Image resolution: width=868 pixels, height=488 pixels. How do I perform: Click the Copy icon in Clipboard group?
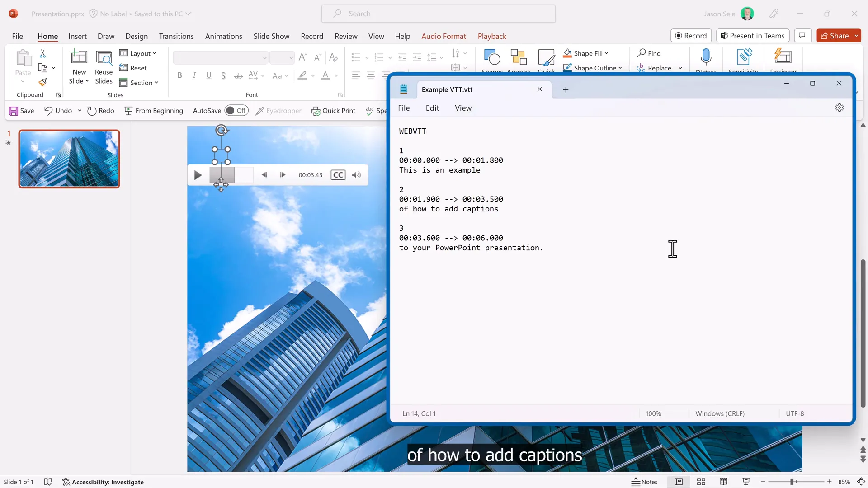(42, 68)
